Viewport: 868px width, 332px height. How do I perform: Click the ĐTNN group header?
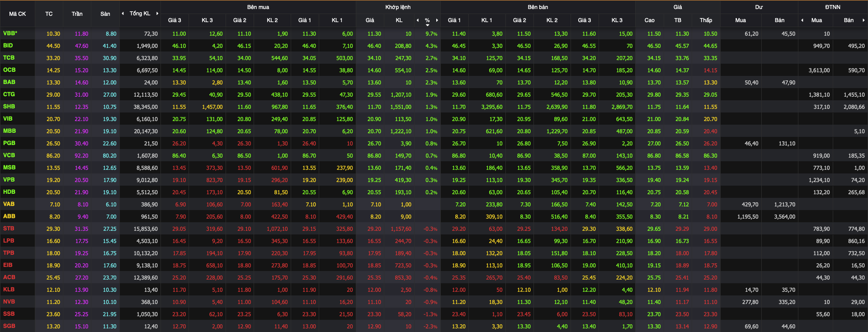point(833,7)
